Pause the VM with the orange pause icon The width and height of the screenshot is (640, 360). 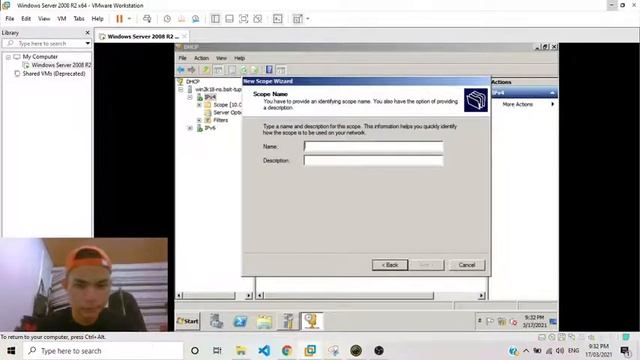[119, 19]
